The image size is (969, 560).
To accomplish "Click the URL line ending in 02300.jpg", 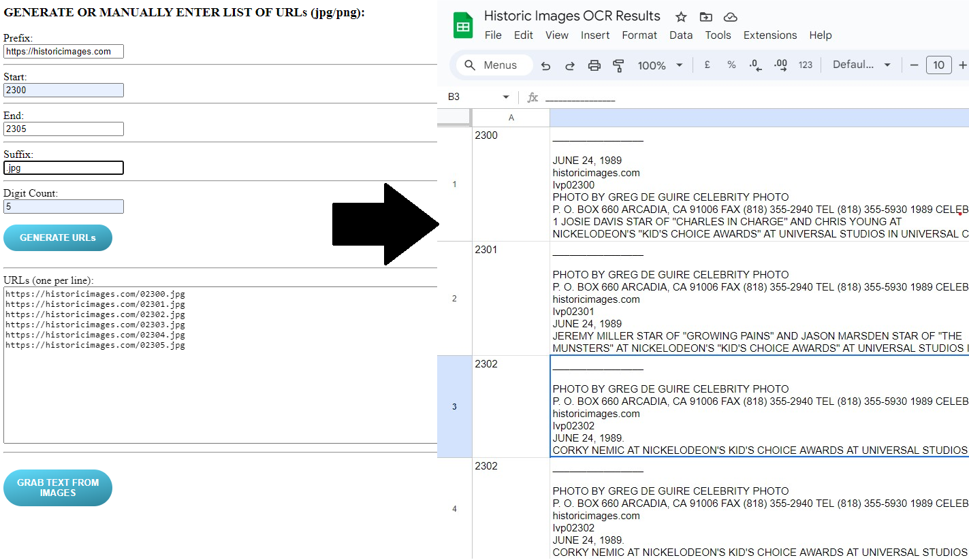I will (95, 294).
